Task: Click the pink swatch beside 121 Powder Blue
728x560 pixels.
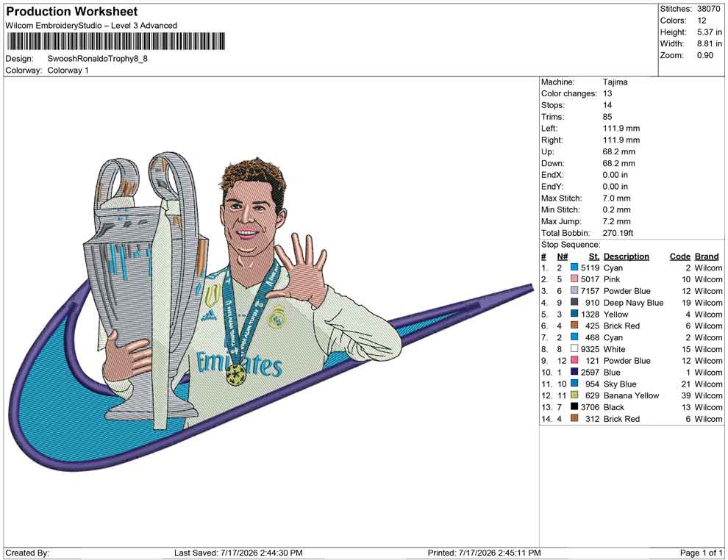Action: tap(574, 360)
